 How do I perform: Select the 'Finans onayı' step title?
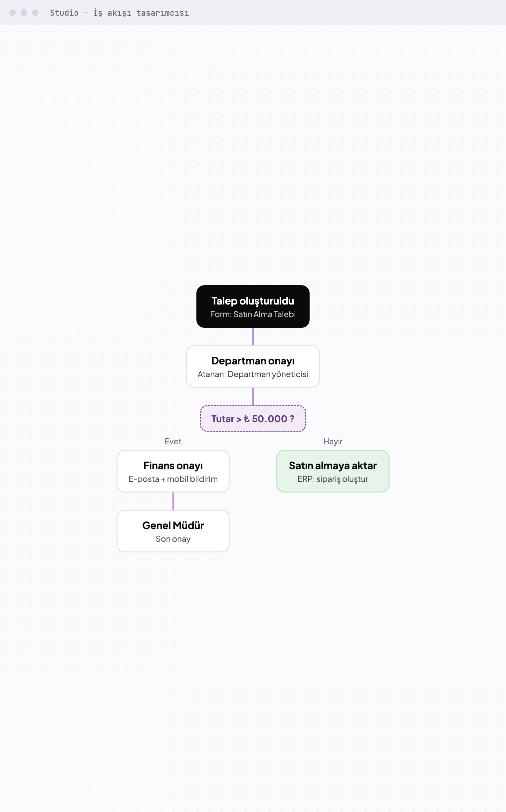click(x=173, y=466)
